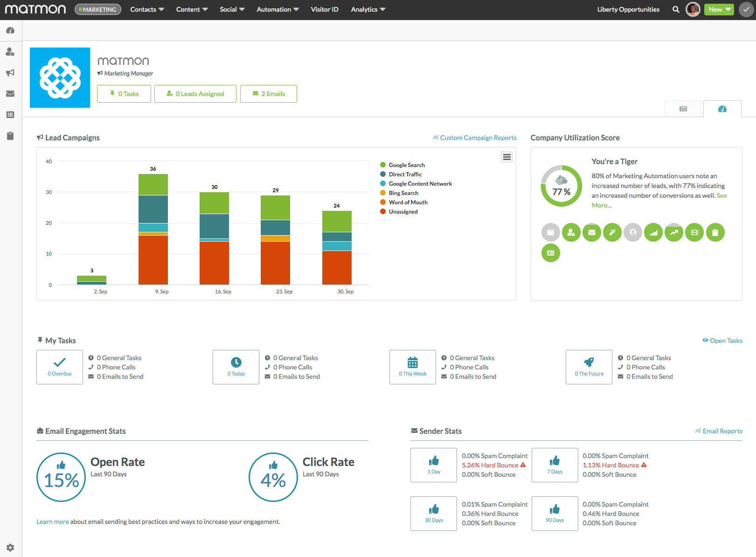Open the 30 Days sender stats box
756x557 pixels.
[434, 514]
